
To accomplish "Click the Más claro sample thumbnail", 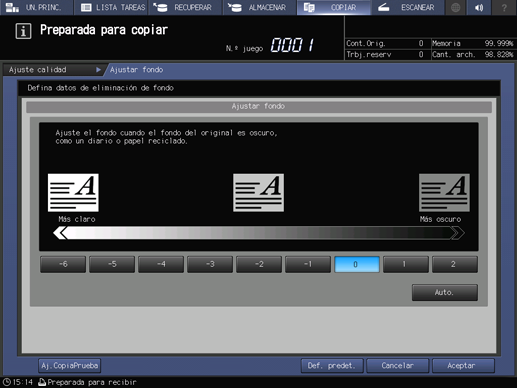I will [x=73, y=192].
